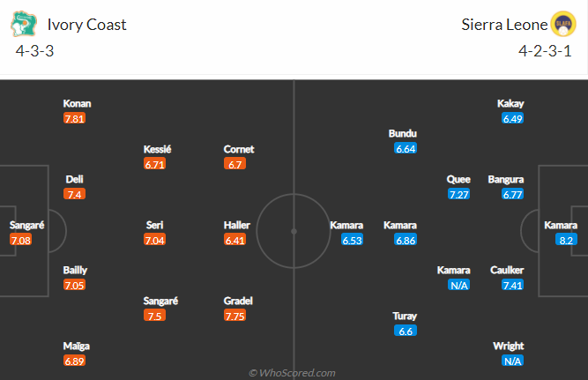Select Haller's 6.41 rating

[234, 240]
